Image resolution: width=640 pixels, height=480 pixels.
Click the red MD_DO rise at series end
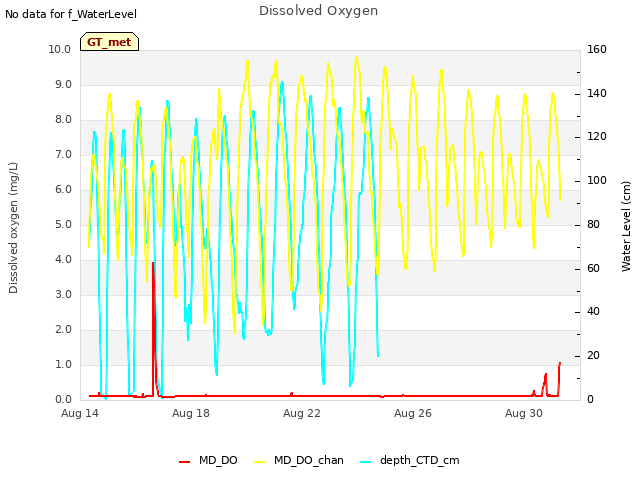coord(559,378)
